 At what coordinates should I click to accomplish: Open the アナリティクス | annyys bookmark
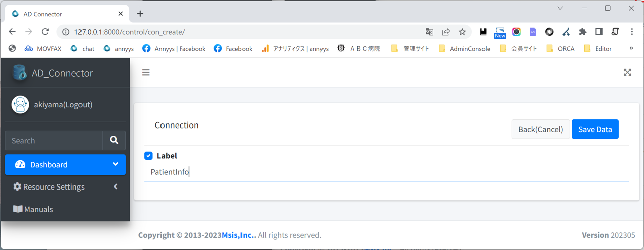click(295, 49)
